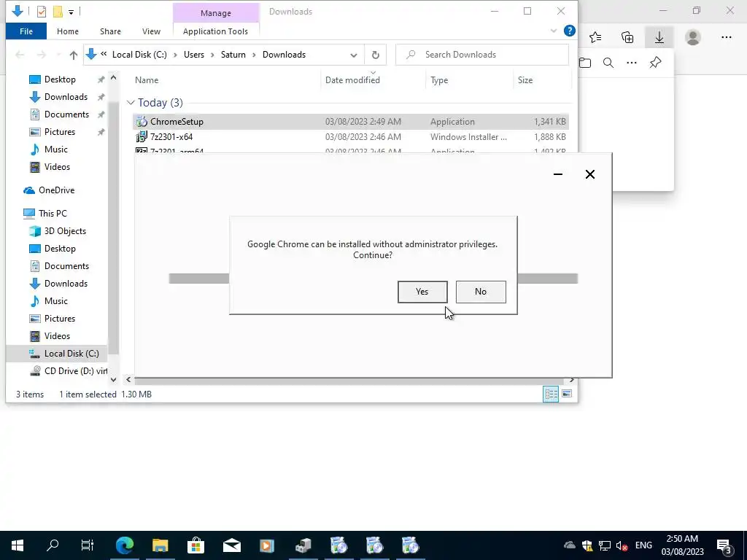Image resolution: width=747 pixels, height=560 pixels.
Task: Open pinned Desktop in Quick access
Action: click(60, 79)
